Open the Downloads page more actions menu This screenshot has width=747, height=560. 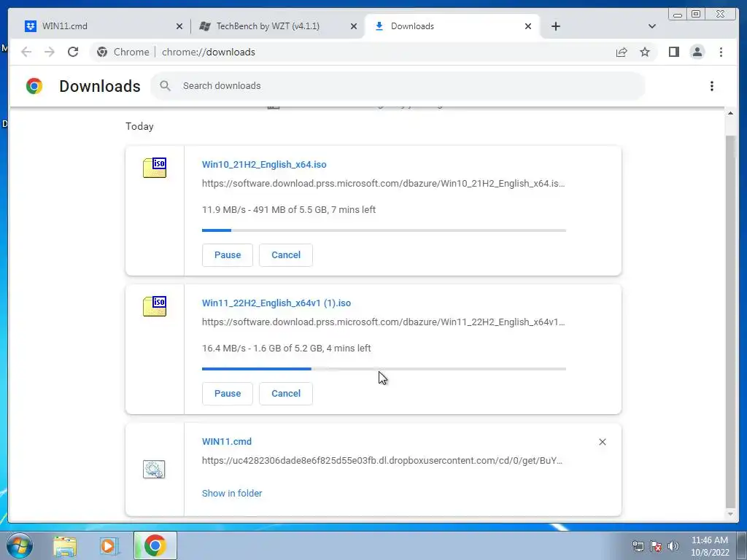[x=712, y=86]
